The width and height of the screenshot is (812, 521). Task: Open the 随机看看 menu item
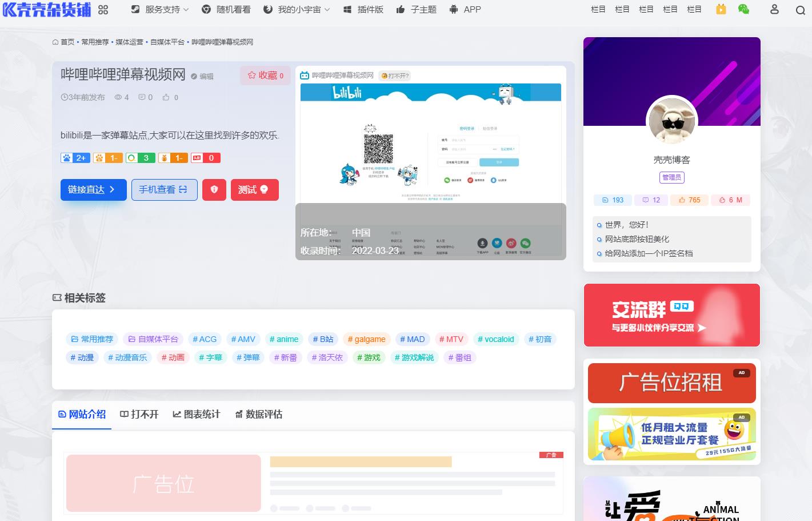pyautogui.click(x=226, y=10)
